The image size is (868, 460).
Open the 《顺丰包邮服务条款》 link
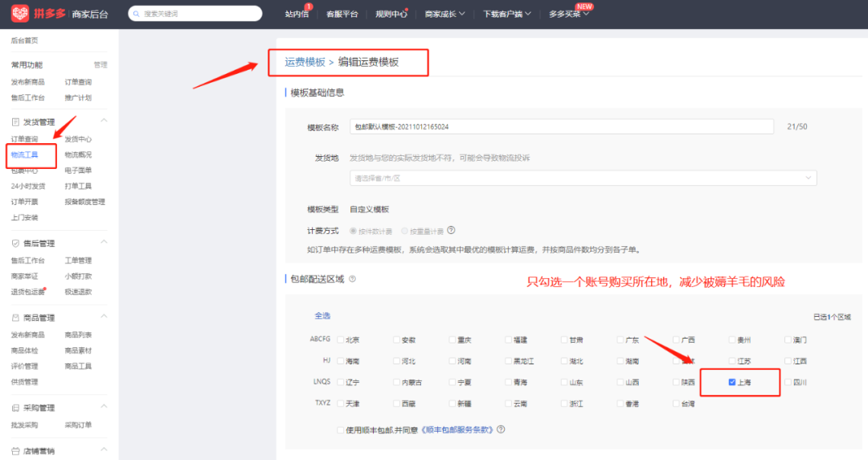tap(457, 429)
